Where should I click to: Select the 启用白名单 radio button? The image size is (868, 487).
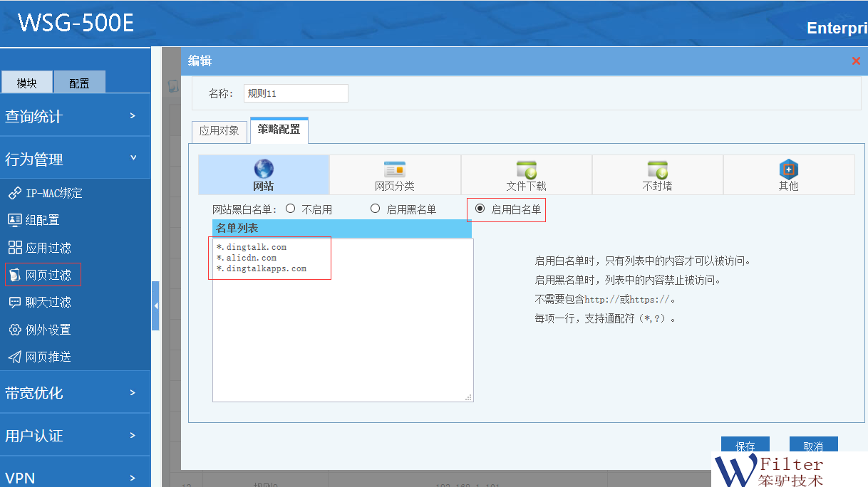(x=480, y=209)
